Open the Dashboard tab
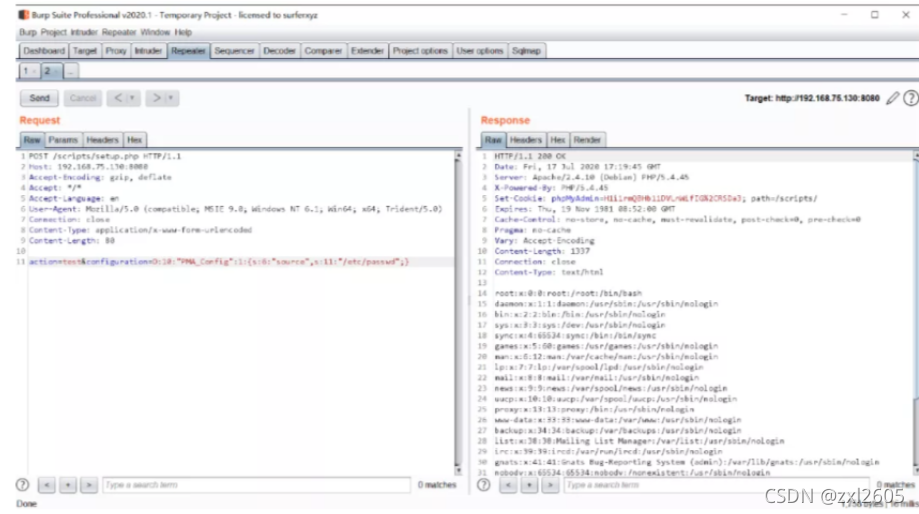This screenshot has width=919, height=514. coord(44,51)
